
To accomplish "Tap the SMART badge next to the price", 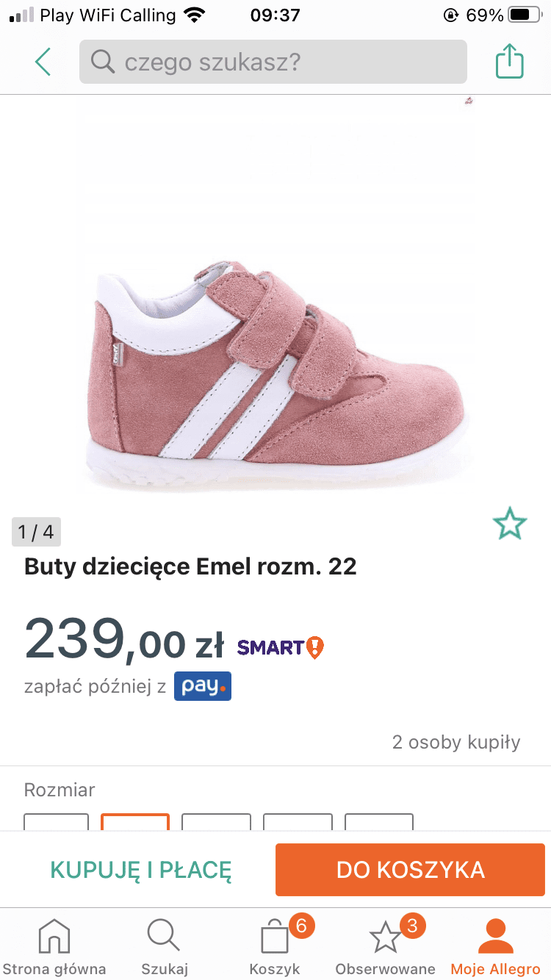I will pos(280,647).
